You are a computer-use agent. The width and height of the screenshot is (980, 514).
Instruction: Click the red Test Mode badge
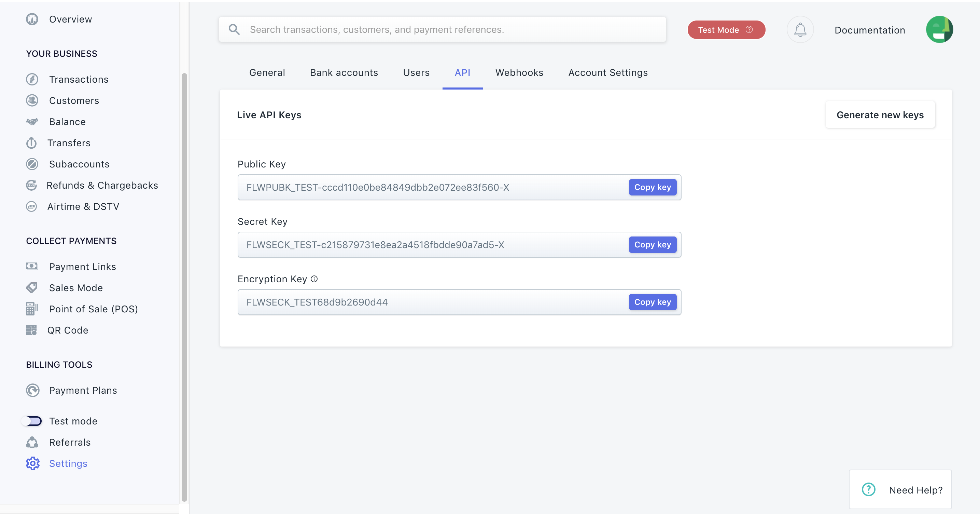pyautogui.click(x=726, y=30)
